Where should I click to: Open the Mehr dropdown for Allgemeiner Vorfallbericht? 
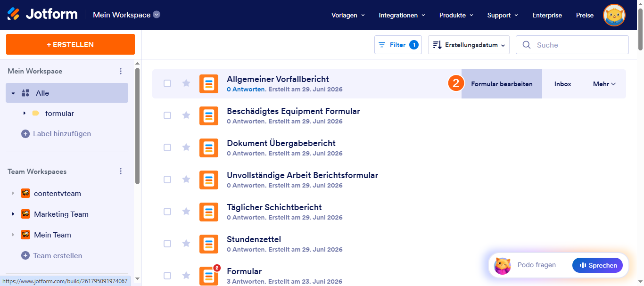click(604, 84)
